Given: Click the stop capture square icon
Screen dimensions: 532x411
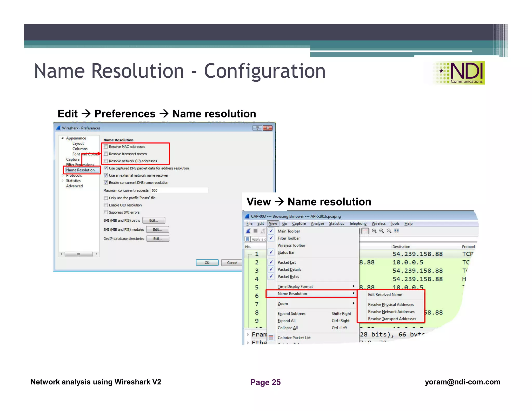Looking at the screenshot, I should point(256,231).
